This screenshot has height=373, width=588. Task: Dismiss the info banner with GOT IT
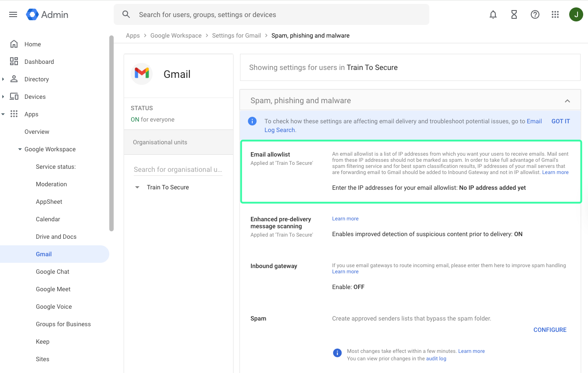[x=560, y=121]
